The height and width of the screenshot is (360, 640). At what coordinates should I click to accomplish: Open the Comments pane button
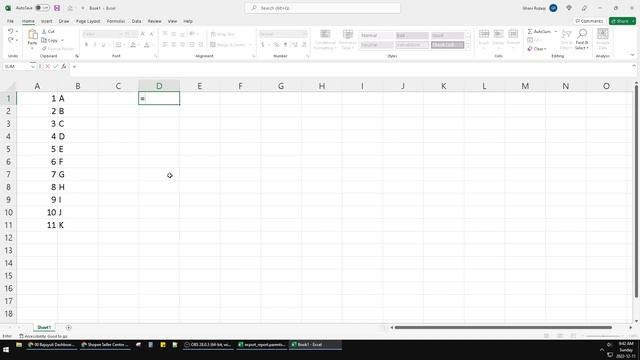(589, 21)
